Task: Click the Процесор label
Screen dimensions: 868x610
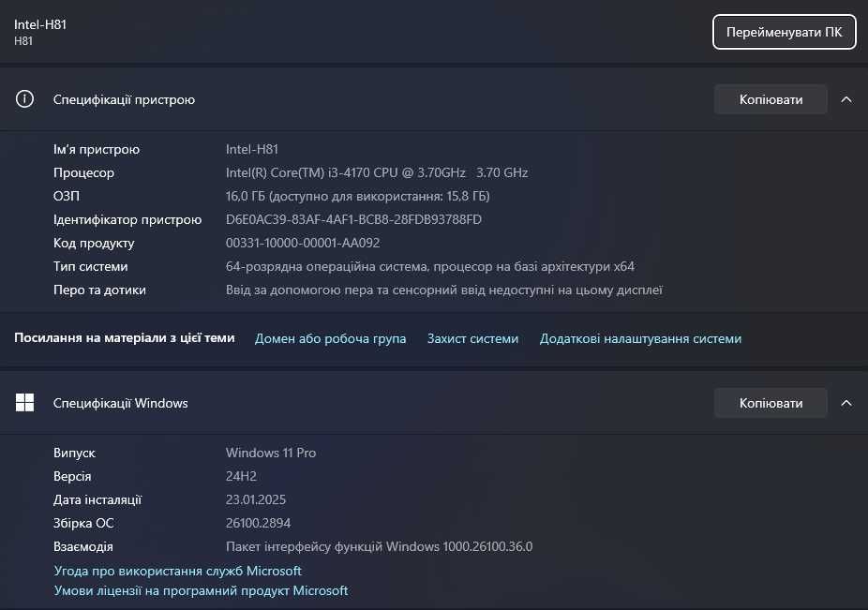Action: 83,172
